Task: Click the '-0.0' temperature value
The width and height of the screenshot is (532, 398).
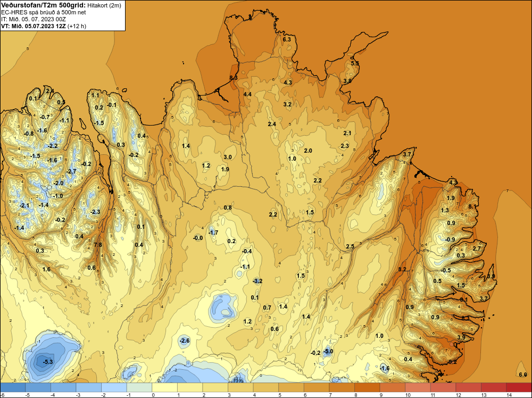Action: click(x=198, y=238)
